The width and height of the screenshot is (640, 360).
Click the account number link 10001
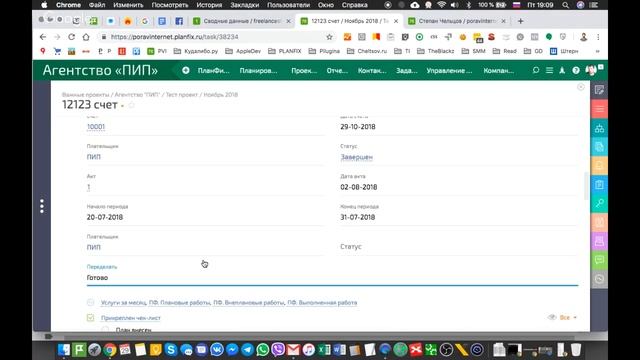96,127
